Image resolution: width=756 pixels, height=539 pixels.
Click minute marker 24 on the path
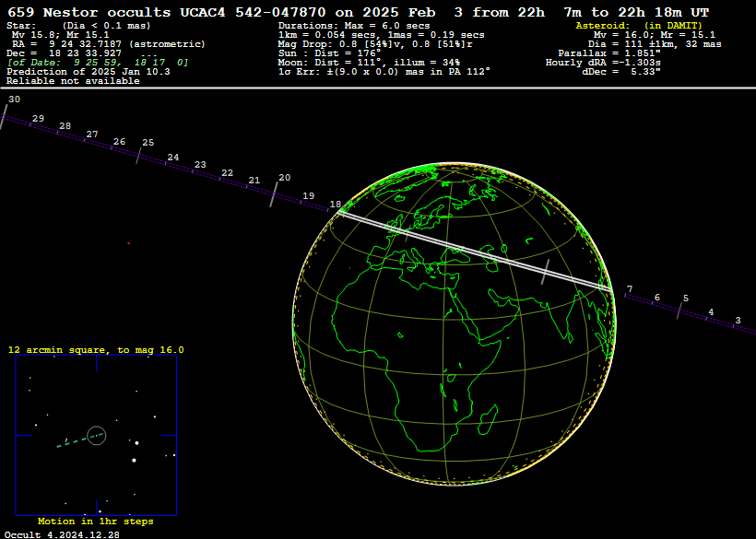coord(173,158)
